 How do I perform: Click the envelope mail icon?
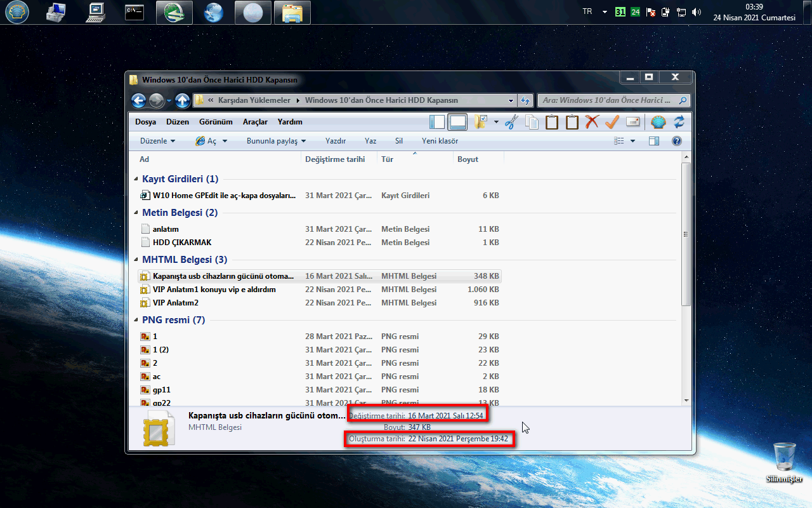coord(632,122)
